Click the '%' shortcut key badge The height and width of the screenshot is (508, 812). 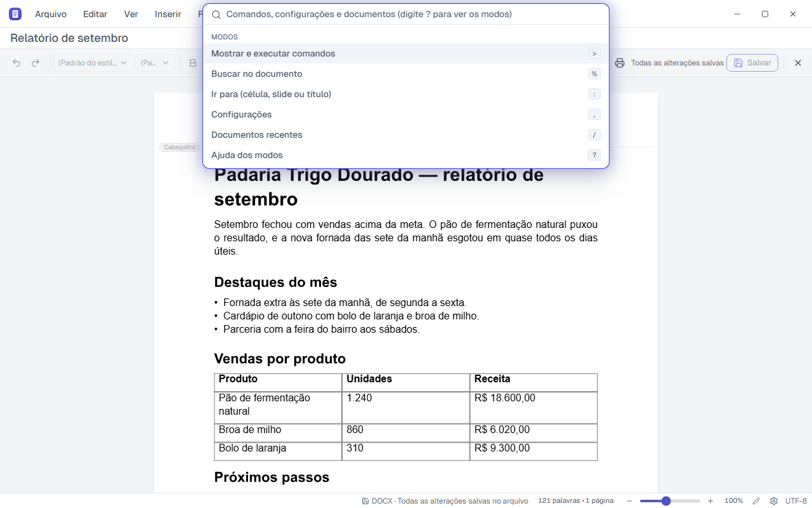(x=594, y=74)
